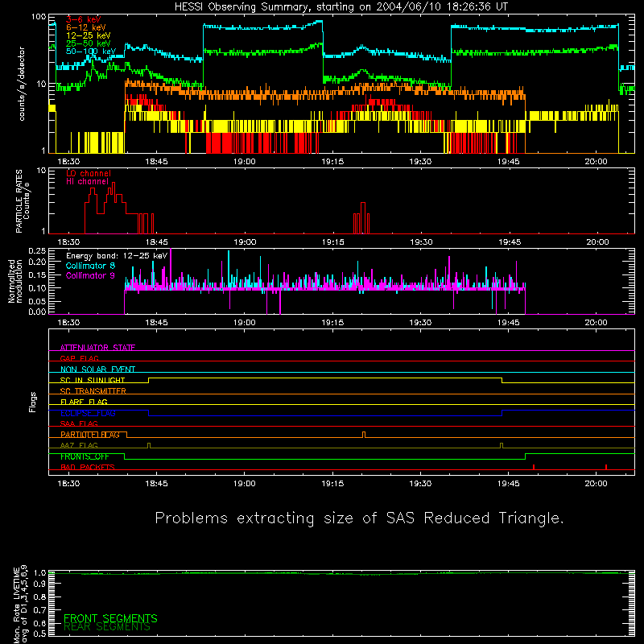Click the ATTENUATOR_STATE flag label
This screenshot has height=644, width=644.
(x=97, y=348)
